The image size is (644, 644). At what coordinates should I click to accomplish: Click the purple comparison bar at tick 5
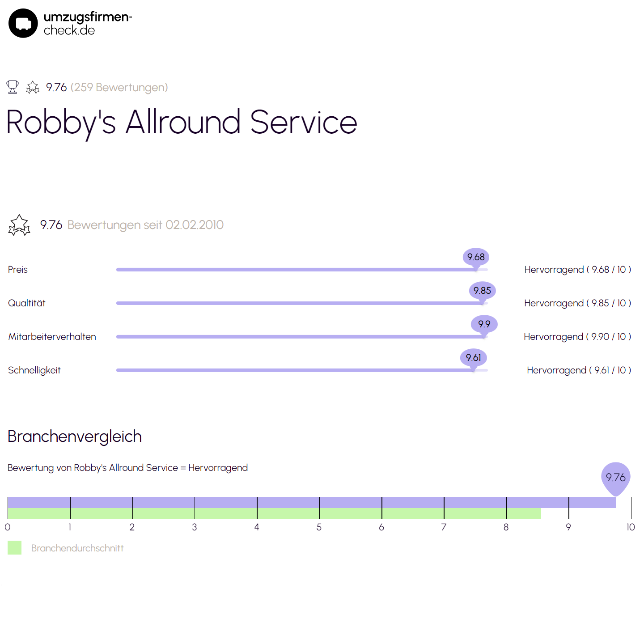319,502
